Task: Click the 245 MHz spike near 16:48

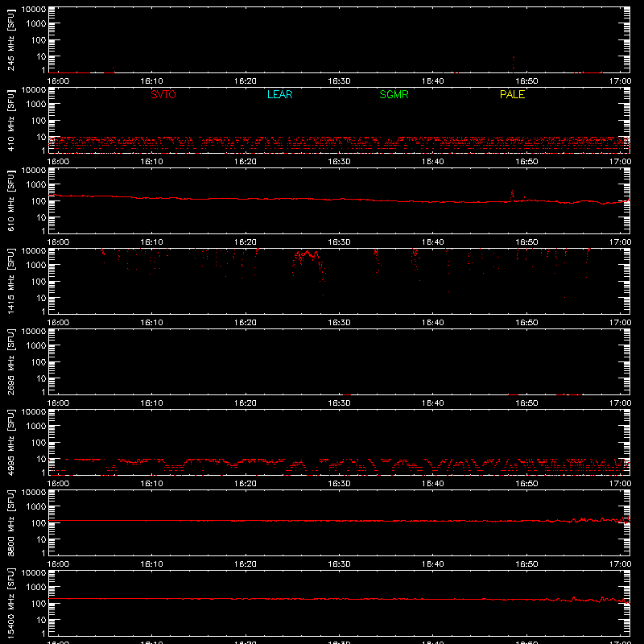Action: coord(514,64)
